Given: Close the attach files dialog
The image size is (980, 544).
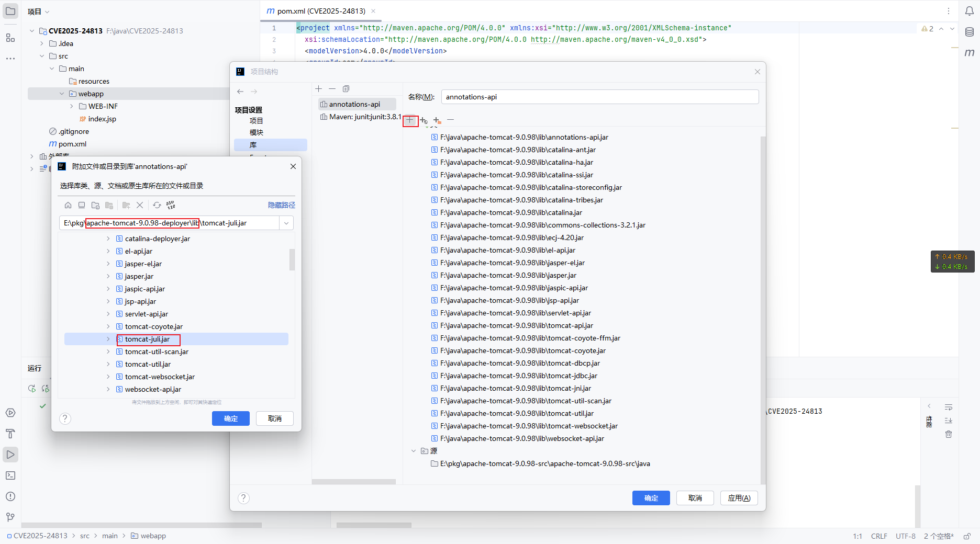Looking at the screenshot, I should [293, 166].
